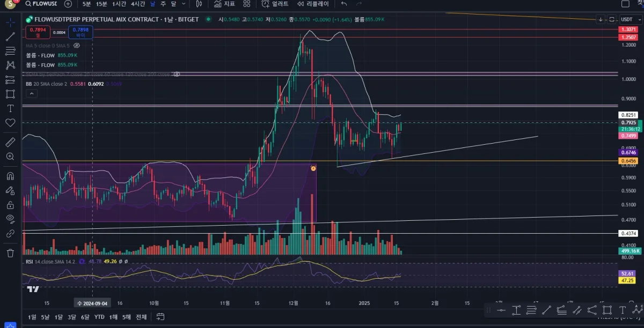Open the Fibonacci retracement tools

(x=10, y=51)
